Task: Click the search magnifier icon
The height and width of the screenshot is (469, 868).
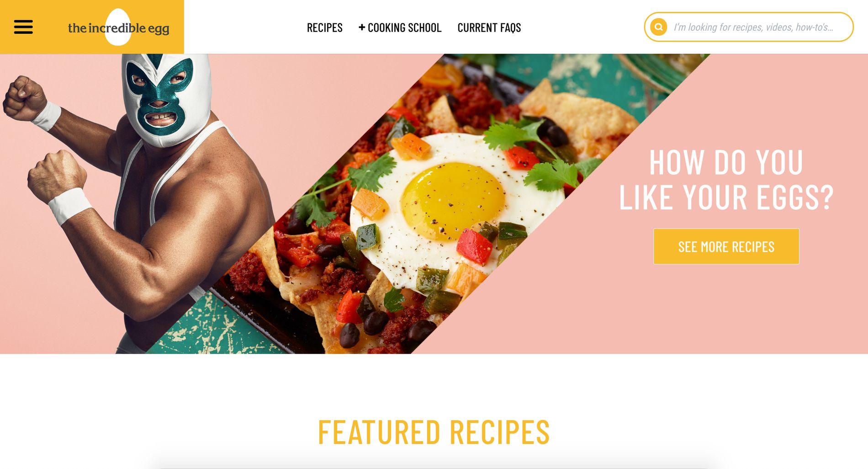Action: [658, 27]
